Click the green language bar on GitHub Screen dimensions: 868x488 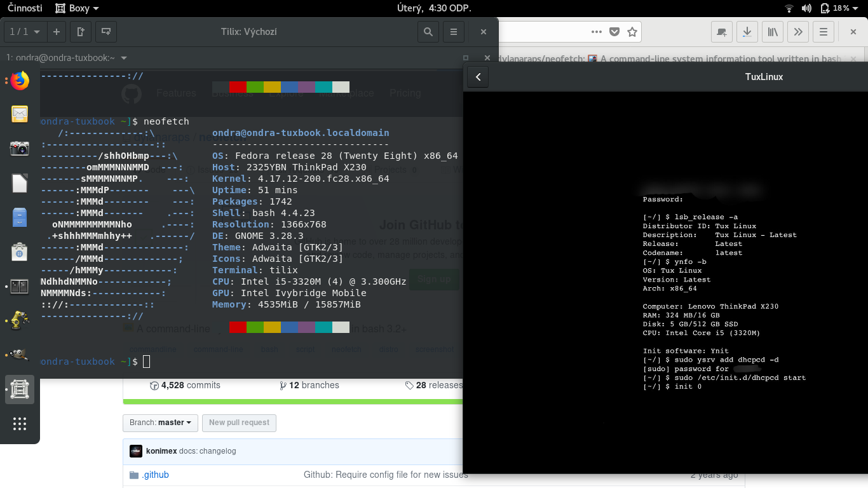292,402
